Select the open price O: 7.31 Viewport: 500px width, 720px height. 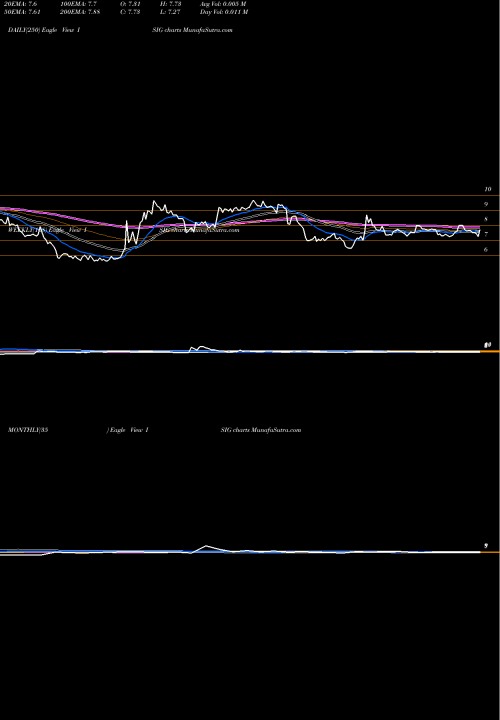coord(130,4)
